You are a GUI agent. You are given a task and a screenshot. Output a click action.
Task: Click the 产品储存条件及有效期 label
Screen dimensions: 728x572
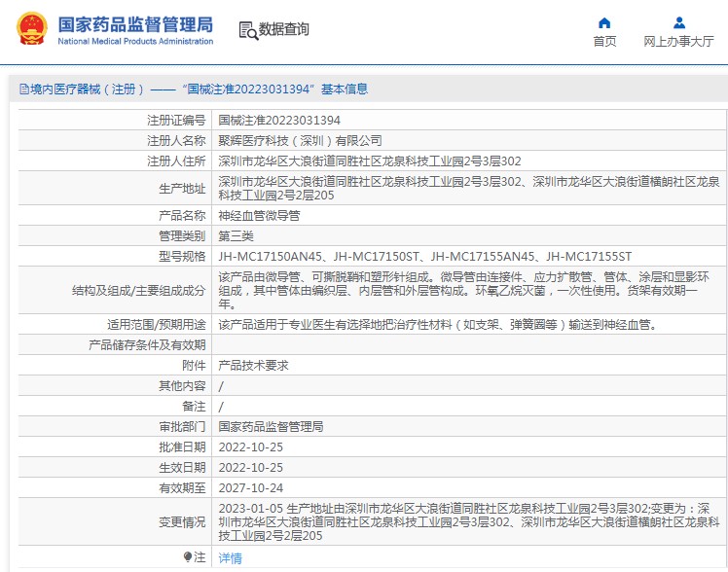[147, 345]
